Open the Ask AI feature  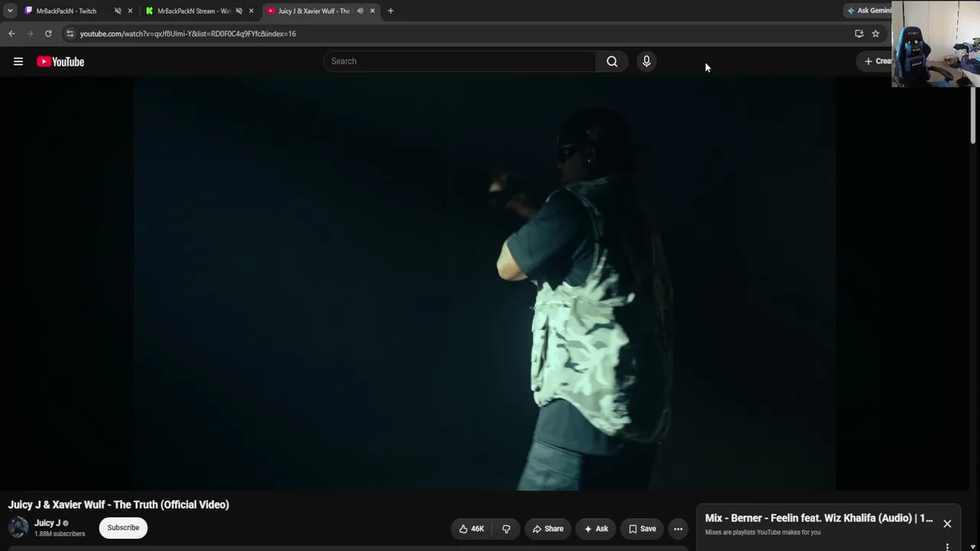(596, 529)
